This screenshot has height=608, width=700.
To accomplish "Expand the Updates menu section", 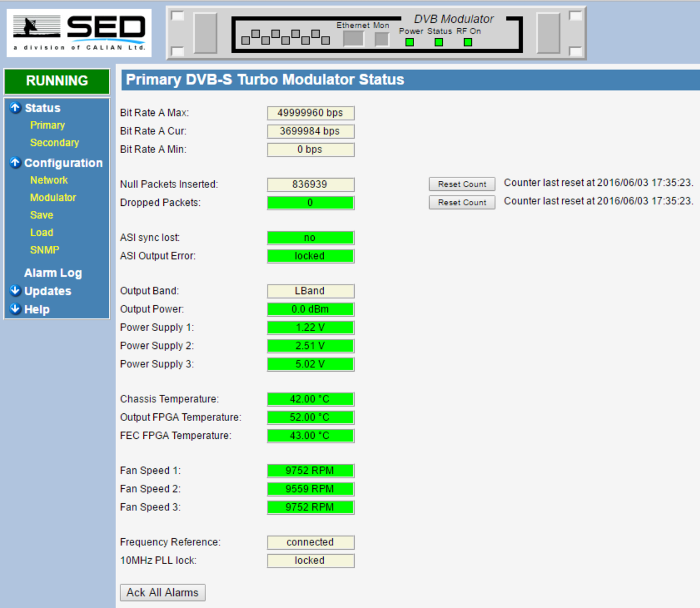I will click(16, 291).
